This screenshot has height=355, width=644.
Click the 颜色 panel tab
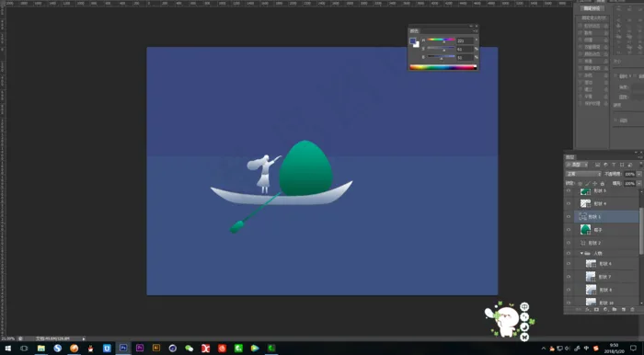414,30
